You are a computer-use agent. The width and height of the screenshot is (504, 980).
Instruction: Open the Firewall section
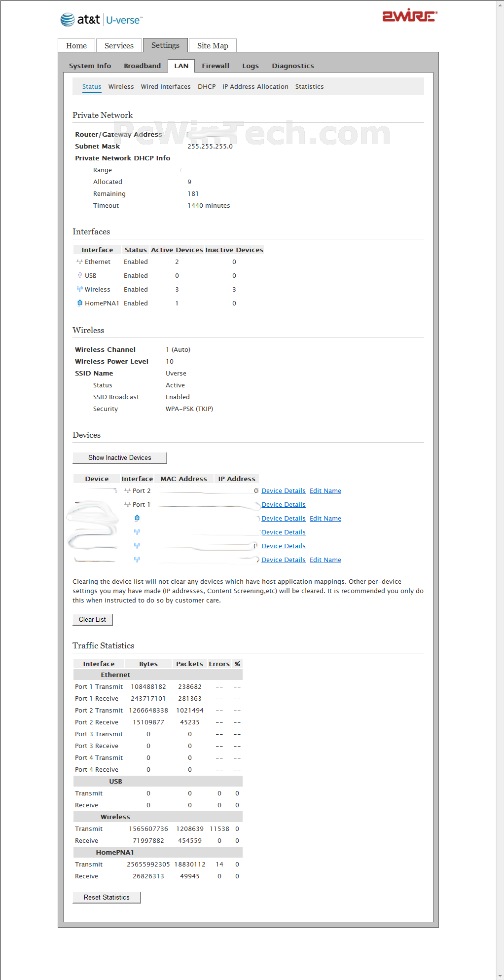(x=216, y=66)
